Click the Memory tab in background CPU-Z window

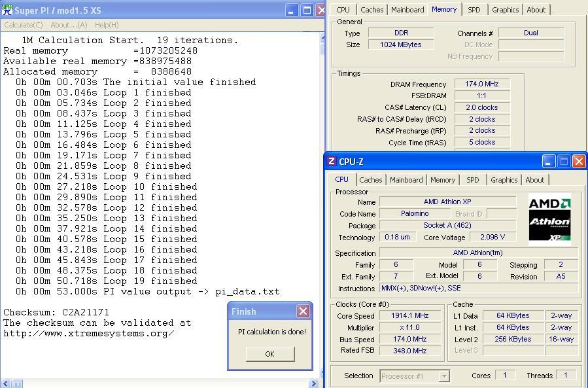[x=444, y=9]
